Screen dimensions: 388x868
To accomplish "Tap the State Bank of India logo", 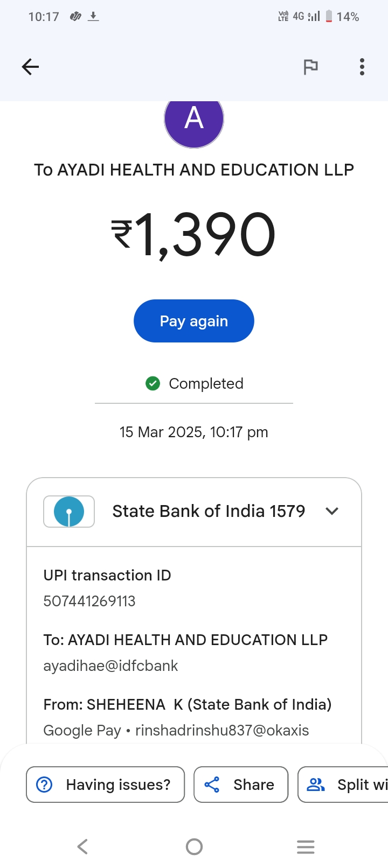I will [x=69, y=511].
